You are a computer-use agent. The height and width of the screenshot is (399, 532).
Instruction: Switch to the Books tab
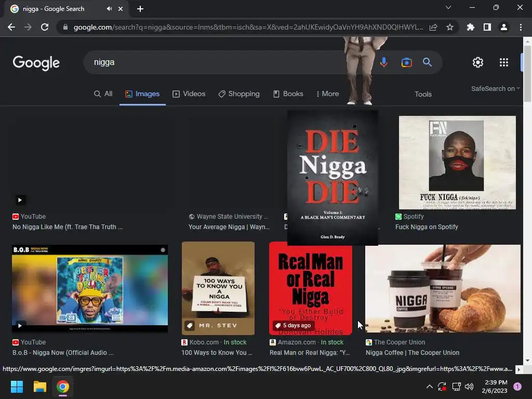288,94
